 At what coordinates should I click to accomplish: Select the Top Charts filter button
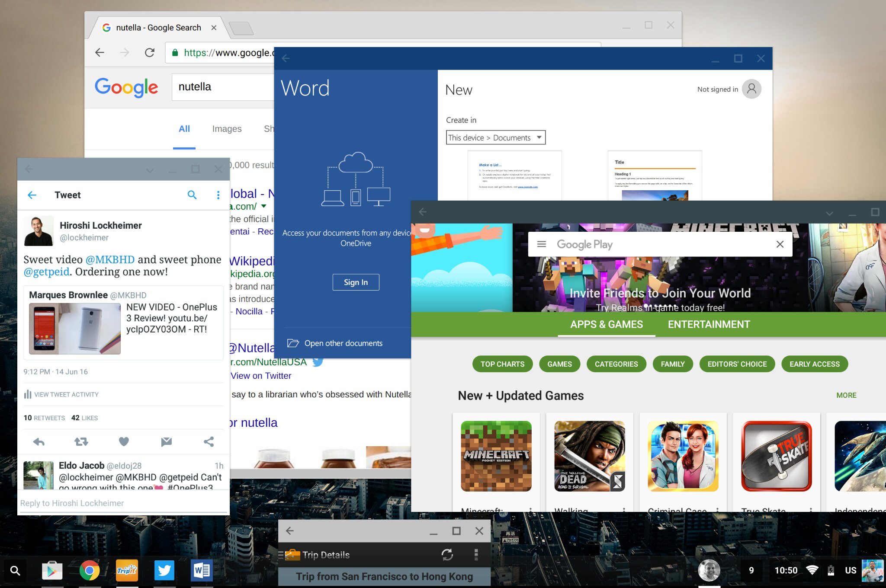pyautogui.click(x=502, y=364)
